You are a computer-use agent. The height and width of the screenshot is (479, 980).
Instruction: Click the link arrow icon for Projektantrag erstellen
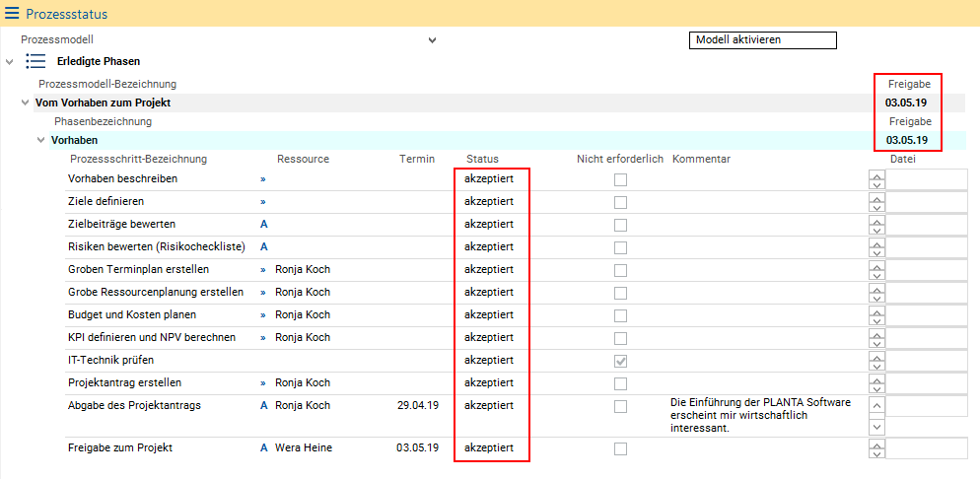[263, 382]
